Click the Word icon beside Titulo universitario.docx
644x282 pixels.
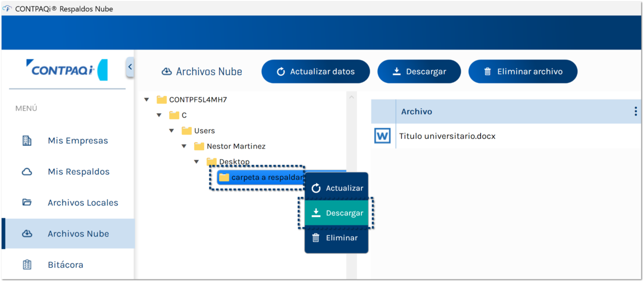click(x=382, y=136)
